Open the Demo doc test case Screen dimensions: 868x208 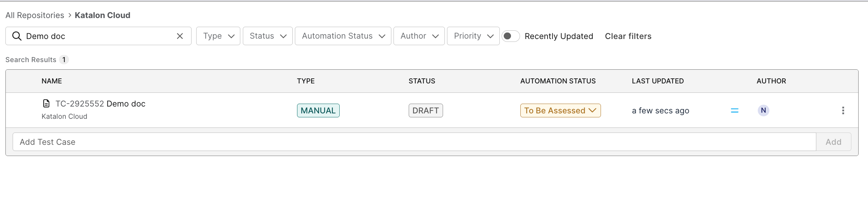[x=100, y=104]
